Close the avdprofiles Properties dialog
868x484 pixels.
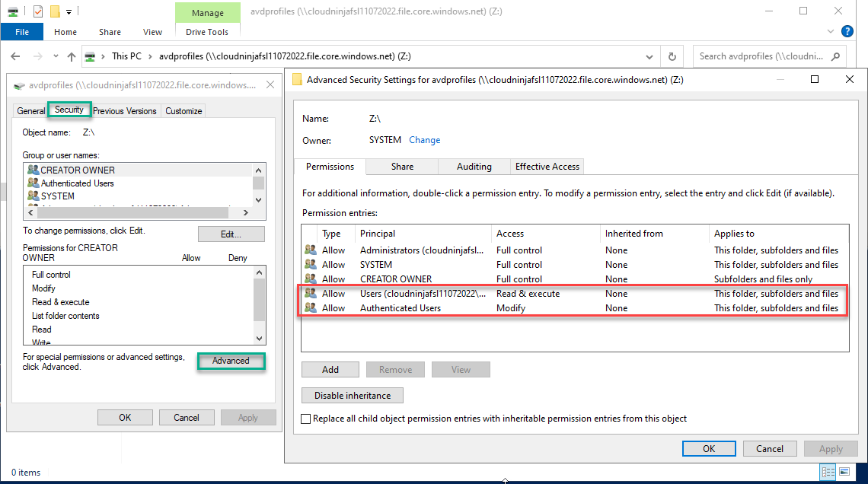coord(270,84)
